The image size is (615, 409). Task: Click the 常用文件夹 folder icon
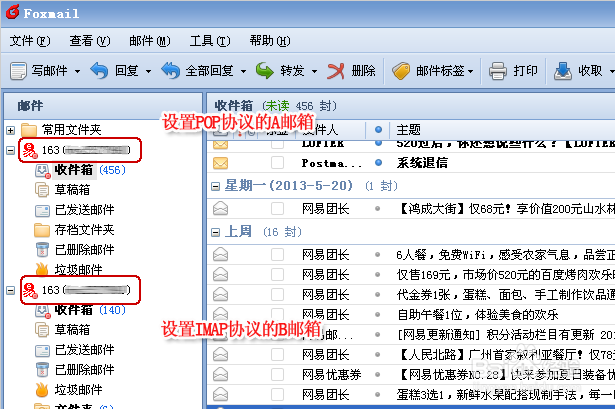tap(29, 130)
